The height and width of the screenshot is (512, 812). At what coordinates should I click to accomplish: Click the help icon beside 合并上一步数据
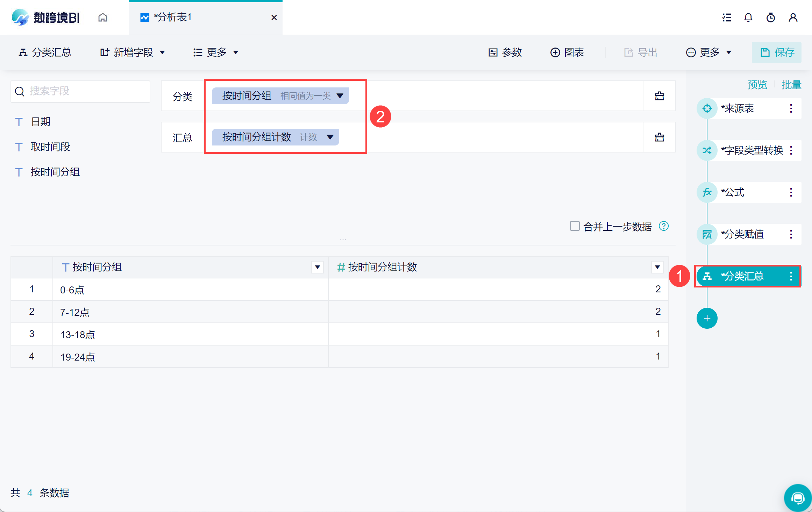pyautogui.click(x=663, y=226)
